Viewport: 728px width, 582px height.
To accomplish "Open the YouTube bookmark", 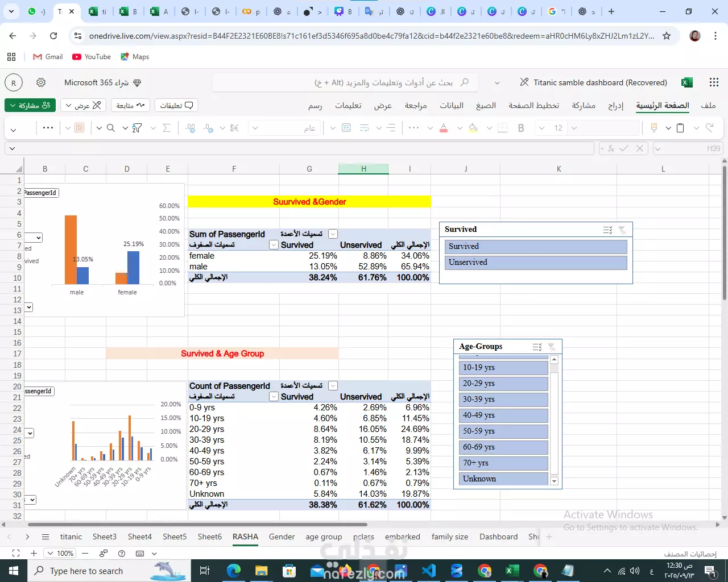I will click(x=92, y=57).
